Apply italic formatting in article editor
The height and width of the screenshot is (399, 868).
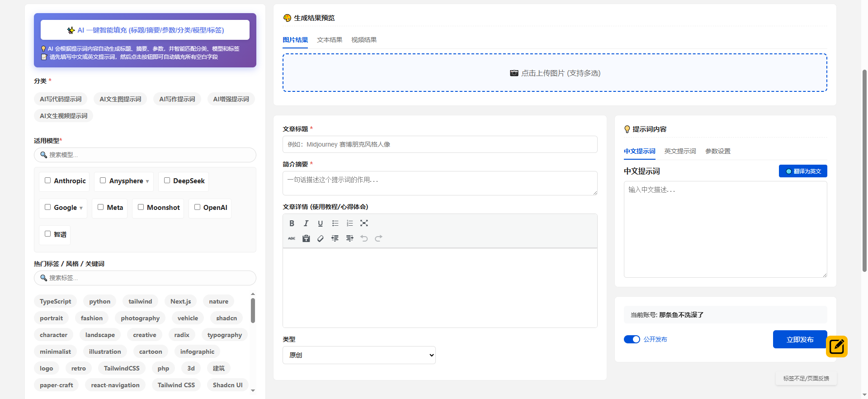(306, 223)
